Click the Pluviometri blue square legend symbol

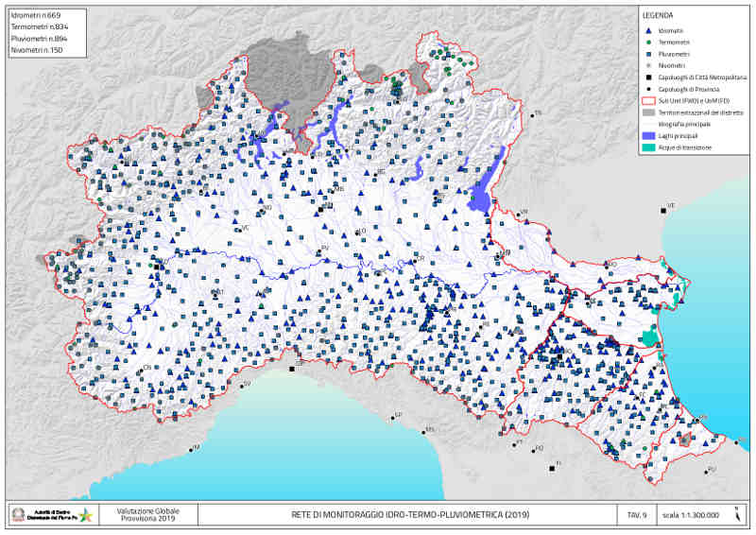click(x=649, y=54)
